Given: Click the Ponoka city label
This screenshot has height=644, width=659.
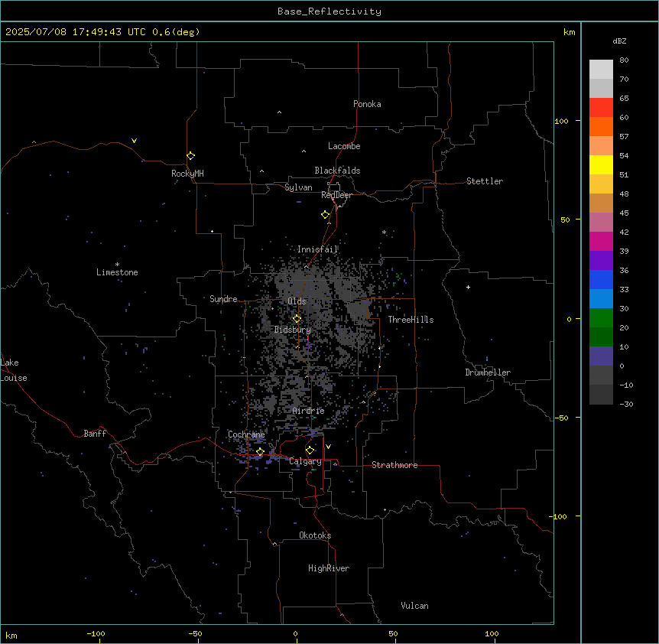Looking at the screenshot, I should click(x=367, y=104).
